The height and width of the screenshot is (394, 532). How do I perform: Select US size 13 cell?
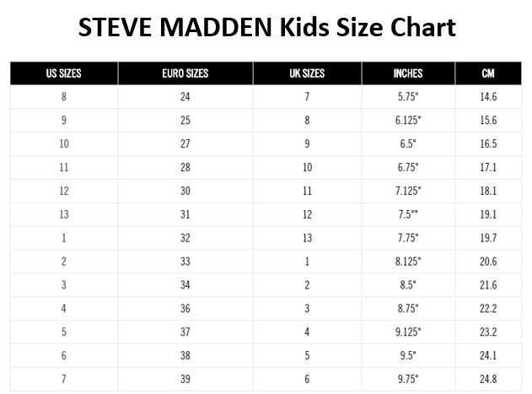point(64,214)
